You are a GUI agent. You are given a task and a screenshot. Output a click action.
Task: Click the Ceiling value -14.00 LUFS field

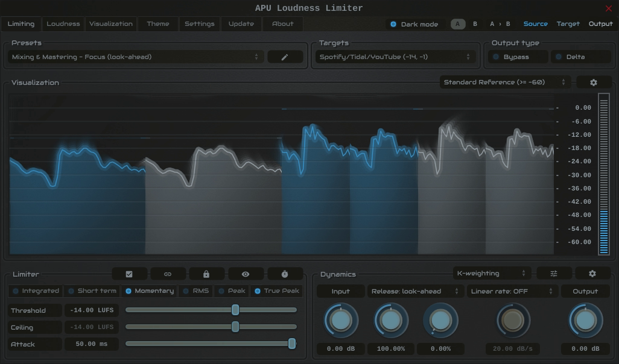coord(92,327)
